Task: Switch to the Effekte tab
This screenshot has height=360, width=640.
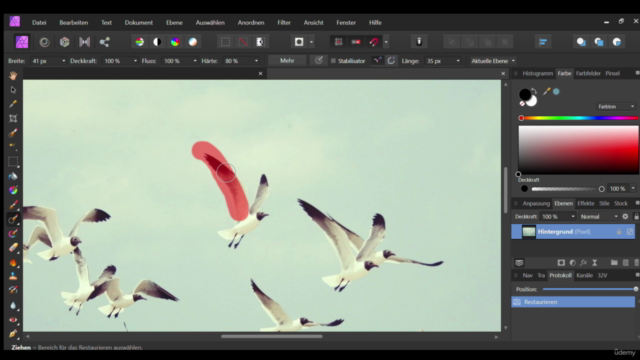Action: 586,203
